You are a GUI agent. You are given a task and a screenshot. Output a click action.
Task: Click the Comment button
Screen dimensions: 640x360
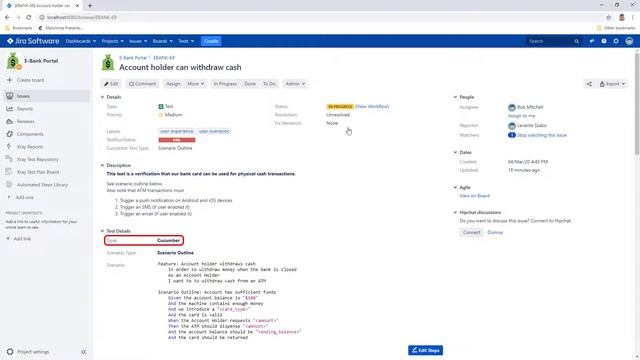tap(142, 84)
